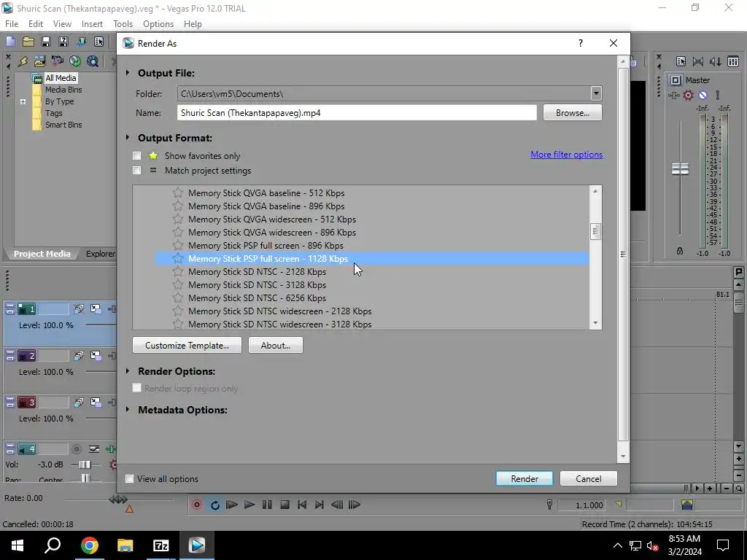747x560 pixels.
Task: Enable Show favorites only checkbox
Action: (136, 156)
